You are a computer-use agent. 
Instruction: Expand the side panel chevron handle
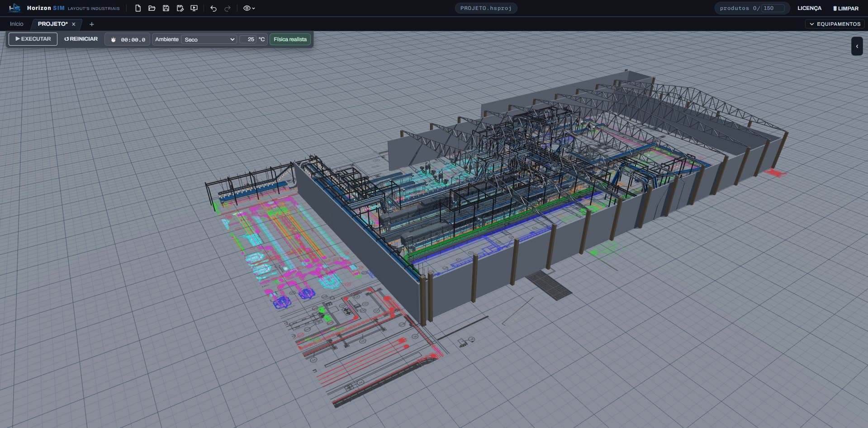pyautogui.click(x=857, y=46)
